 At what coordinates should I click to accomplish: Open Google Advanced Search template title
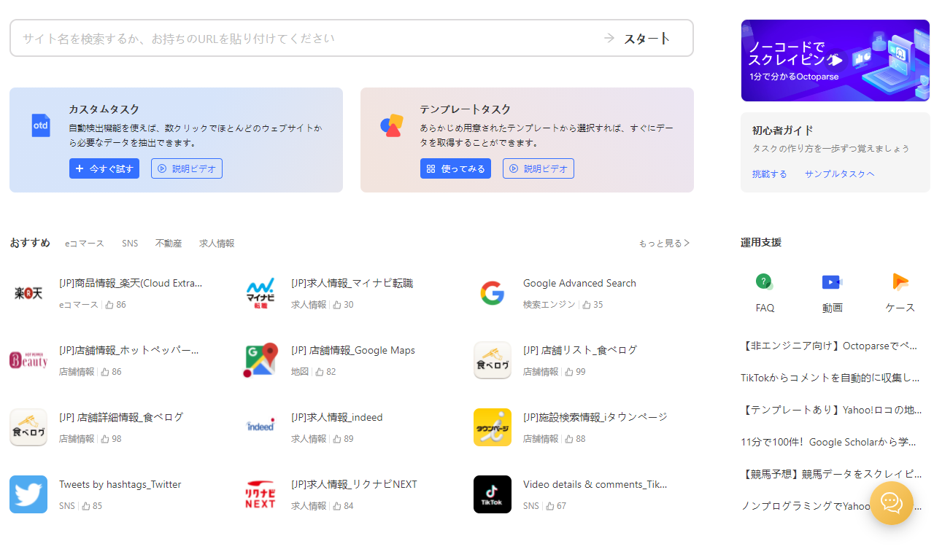[579, 283]
